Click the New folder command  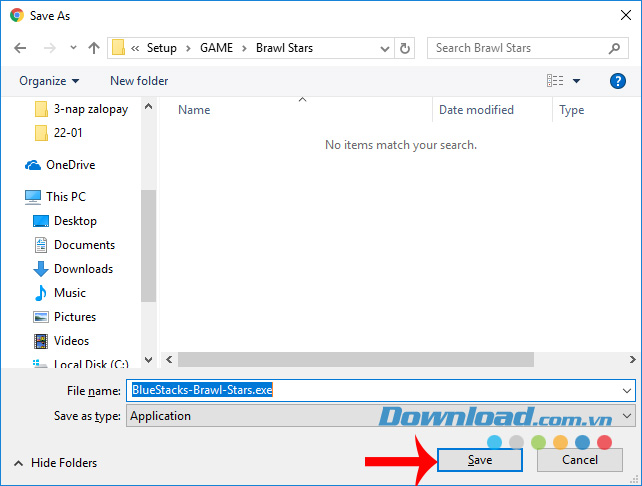(x=139, y=81)
